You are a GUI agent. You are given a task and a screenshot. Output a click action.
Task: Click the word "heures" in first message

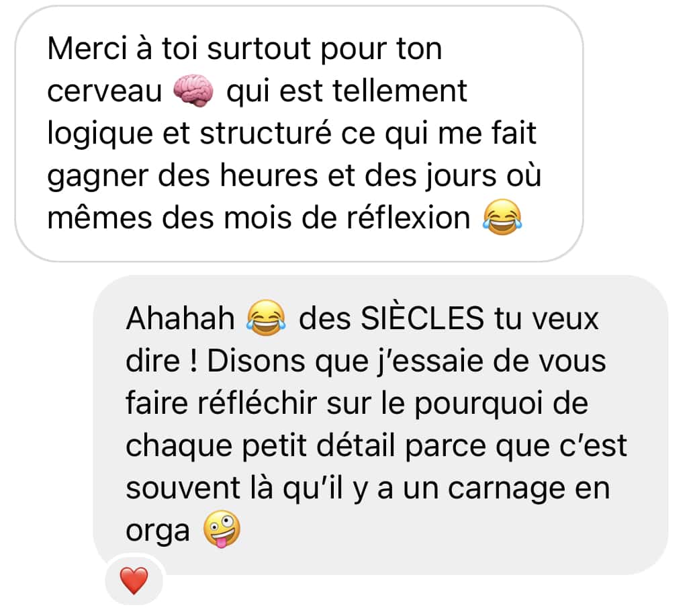269,175
